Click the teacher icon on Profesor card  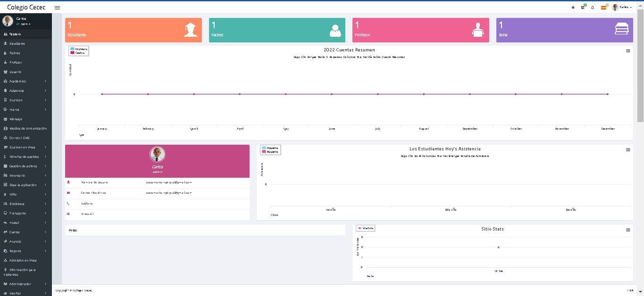click(478, 30)
